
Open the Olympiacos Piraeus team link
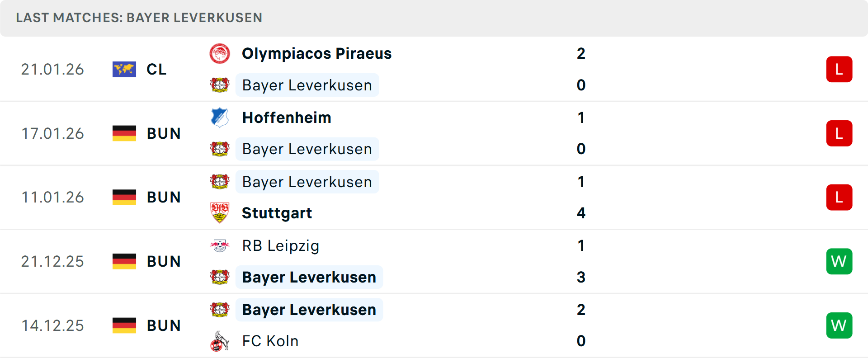(x=316, y=54)
